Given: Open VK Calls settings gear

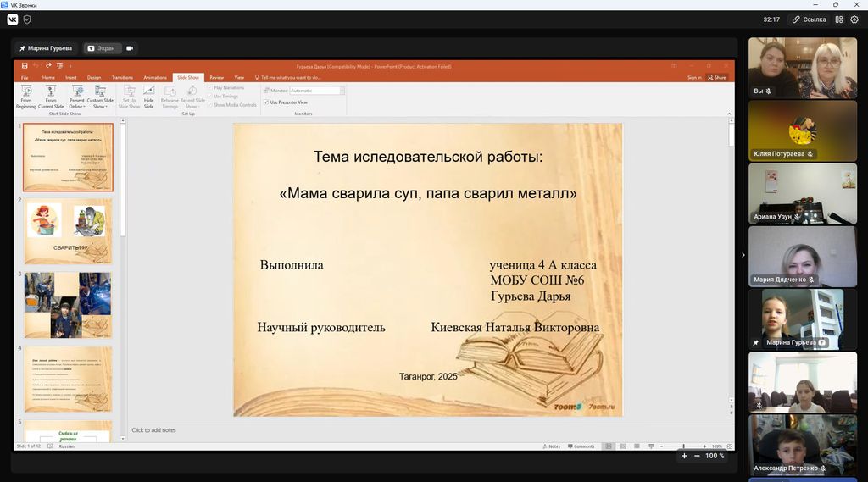Looking at the screenshot, I should [854, 19].
